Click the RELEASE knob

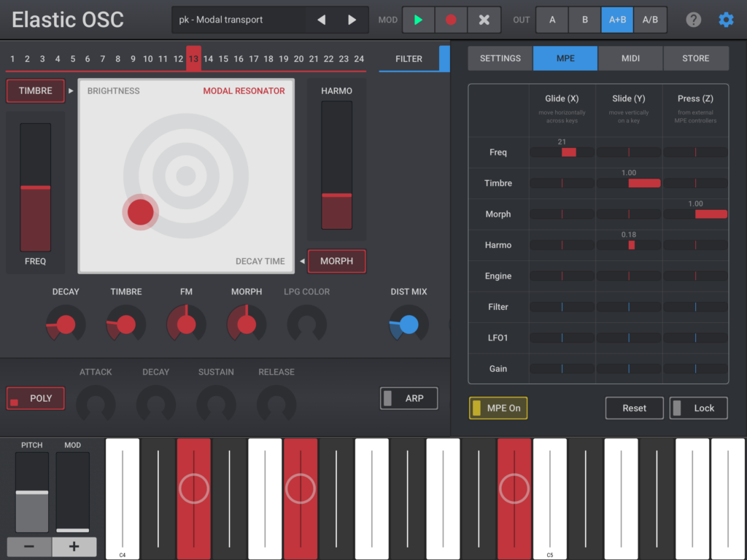(276, 404)
